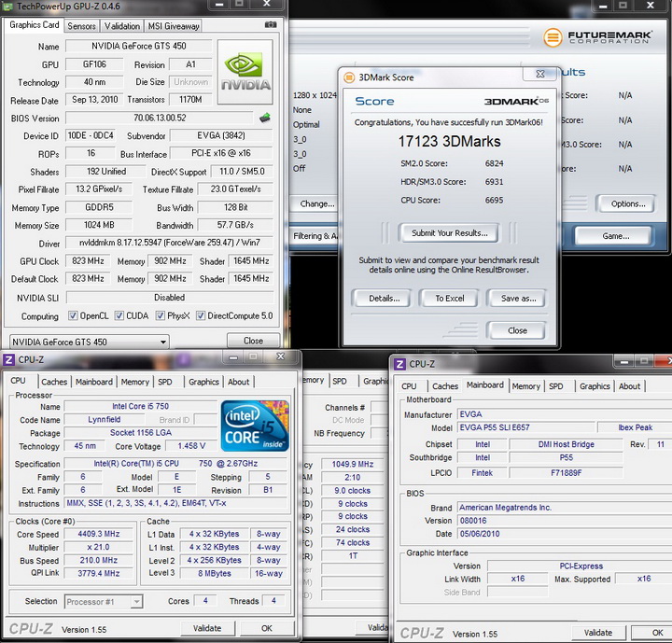672x643 pixels.
Task: Click the Save as... button
Action: 517,299
